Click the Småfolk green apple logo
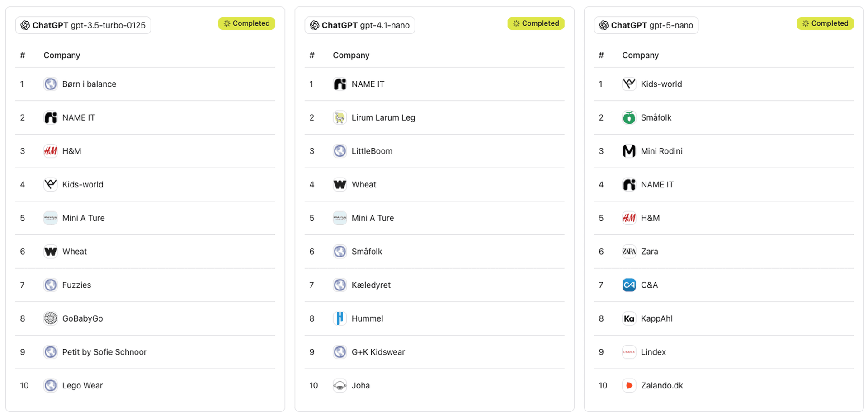The width and height of the screenshot is (868, 416). 629,117
